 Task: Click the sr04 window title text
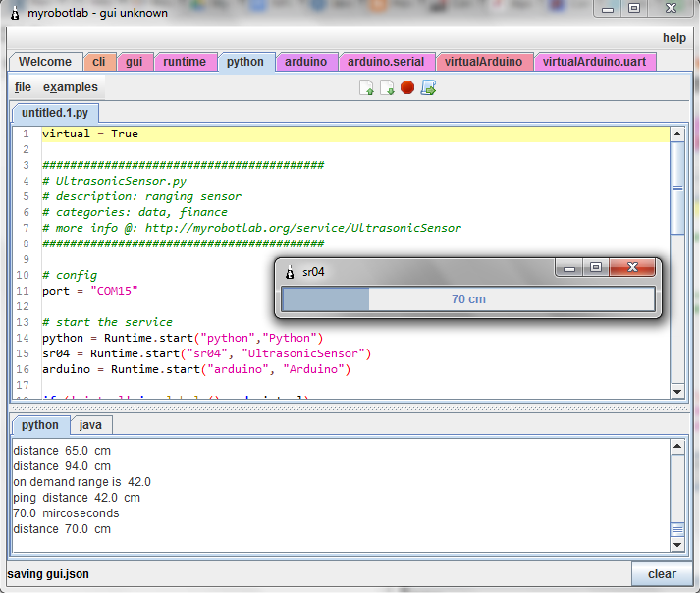313,272
